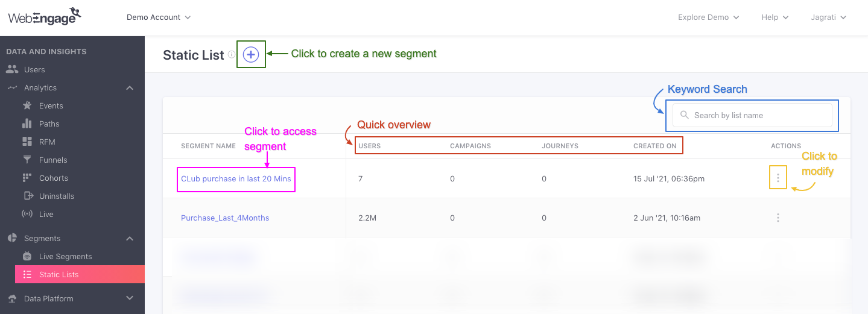
Task: Collapse the Segments section chevron
Action: tap(130, 239)
